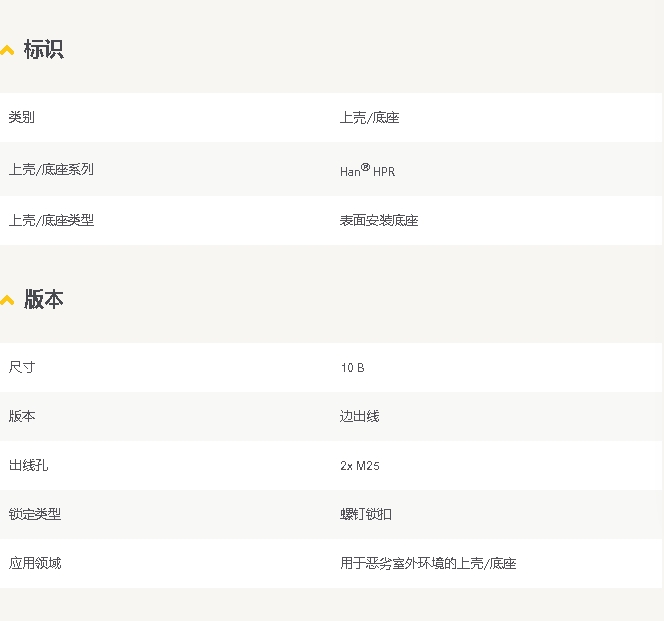Select the 上壳/底座类型 label

[x=51, y=220]
